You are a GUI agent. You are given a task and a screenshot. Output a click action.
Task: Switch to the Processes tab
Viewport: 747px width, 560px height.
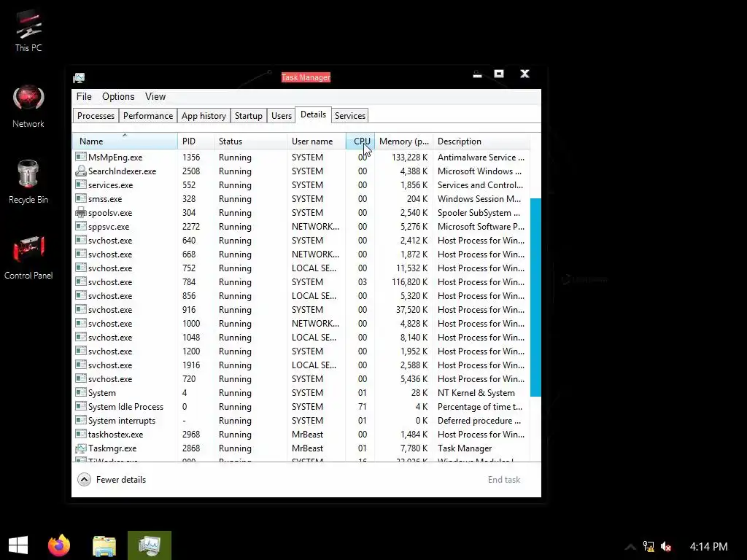96,116
